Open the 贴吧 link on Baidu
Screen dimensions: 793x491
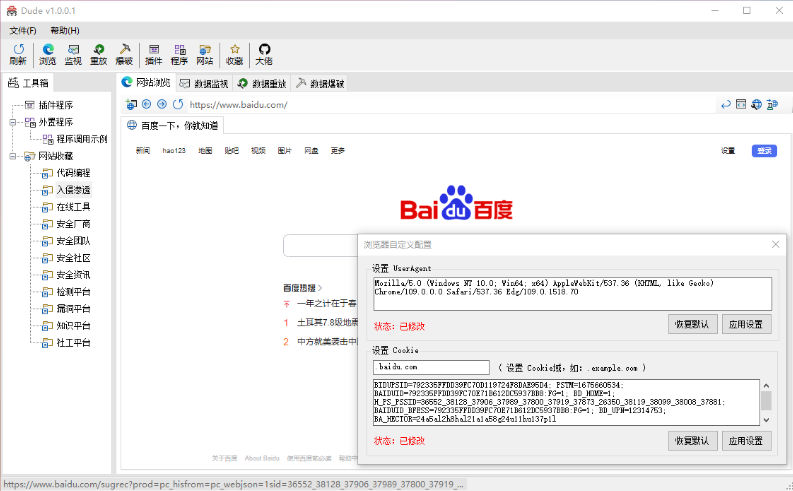[232, 151]
